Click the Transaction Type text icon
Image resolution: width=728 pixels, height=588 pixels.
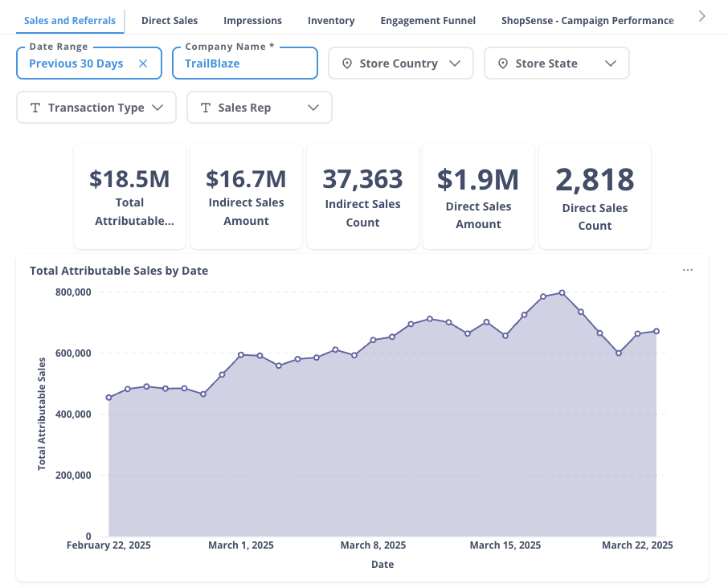coord(35,108)
